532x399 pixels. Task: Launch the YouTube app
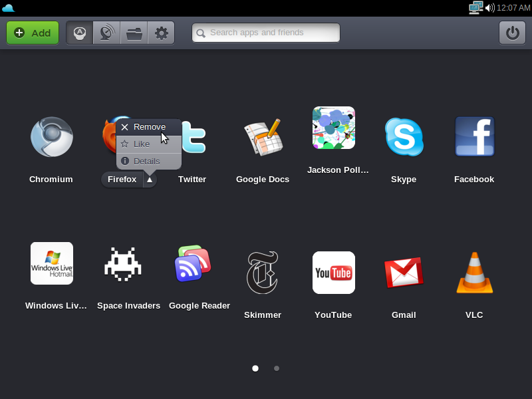pos(333,273)
